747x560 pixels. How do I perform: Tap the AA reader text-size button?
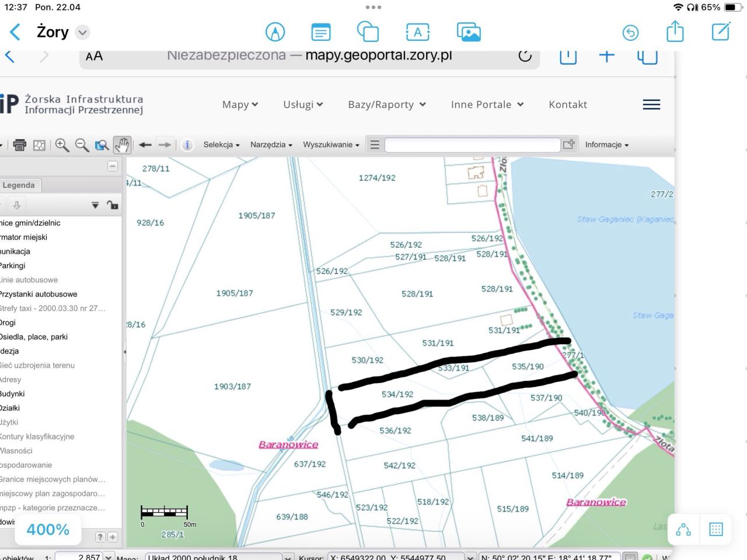tap(94, 56)
